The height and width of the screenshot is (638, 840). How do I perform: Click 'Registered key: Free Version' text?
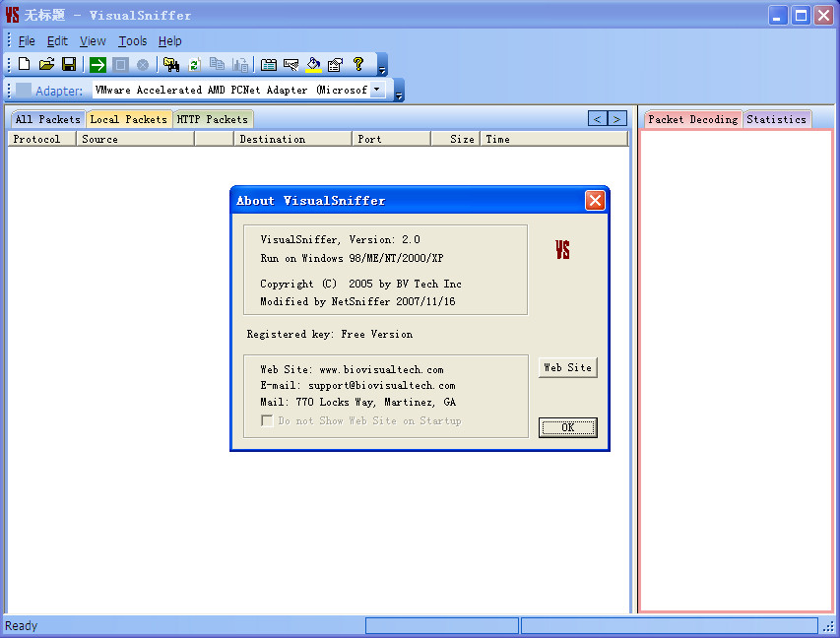pos(330,335)
